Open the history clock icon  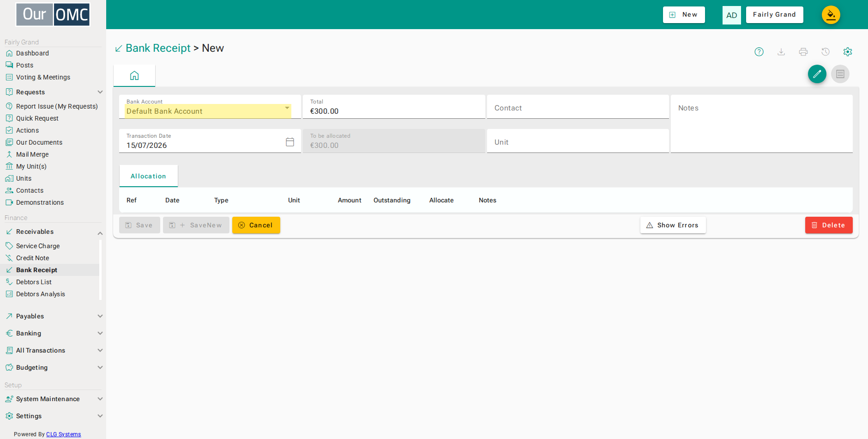pos(826,52)
